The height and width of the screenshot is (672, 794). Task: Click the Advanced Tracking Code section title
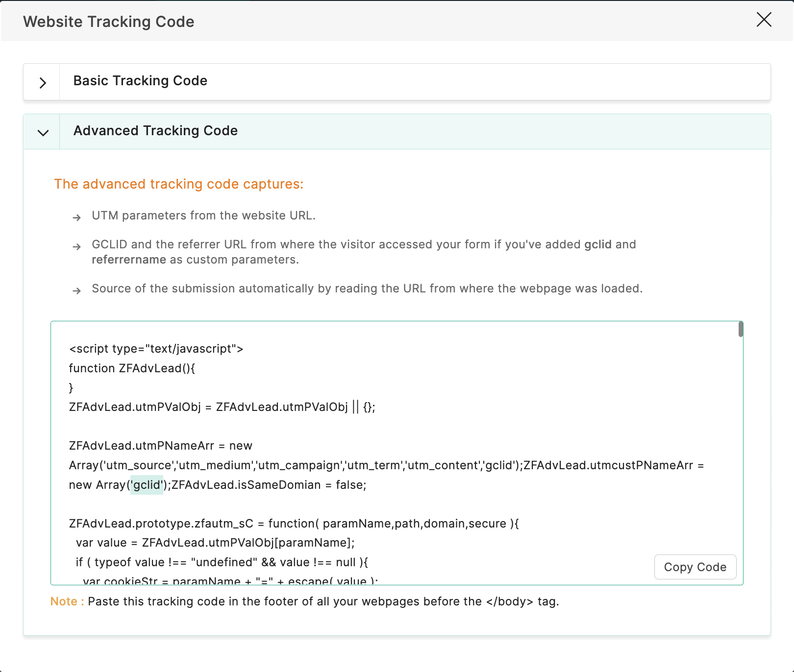(155, 131)
